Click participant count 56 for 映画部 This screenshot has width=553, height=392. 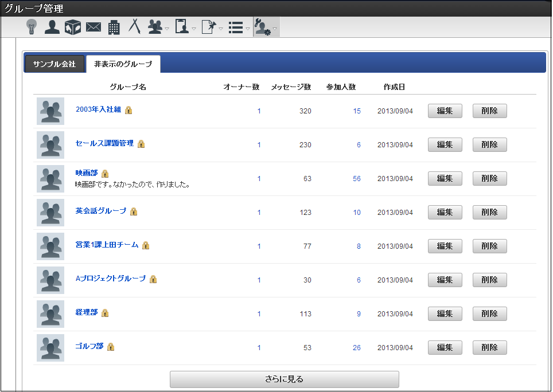point(357,179)
